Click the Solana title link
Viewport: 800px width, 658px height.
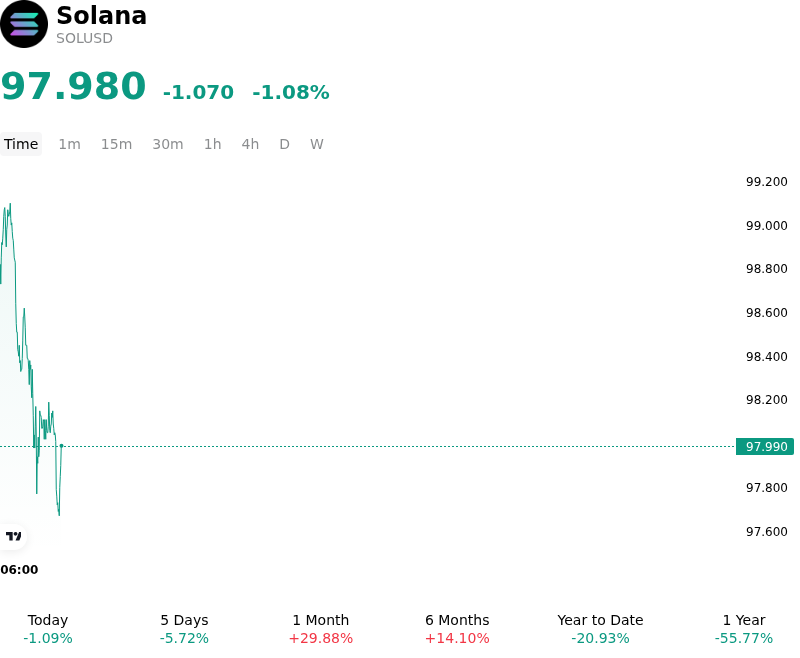click(x=102, y=15)
